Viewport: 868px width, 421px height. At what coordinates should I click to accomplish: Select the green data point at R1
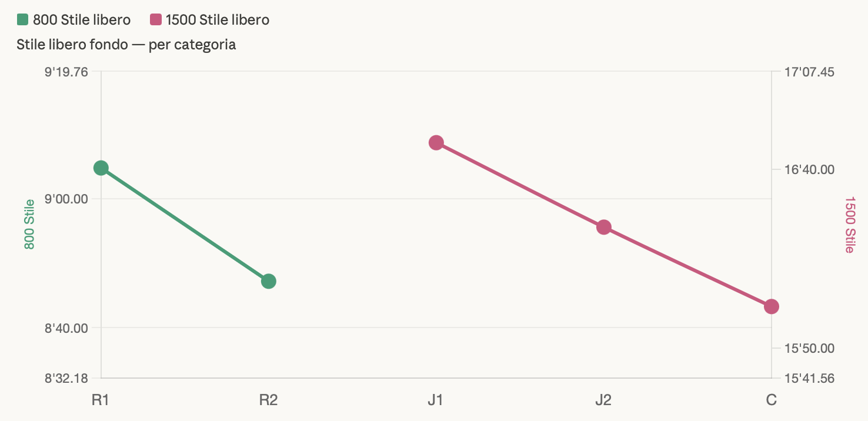pos(101,168)
